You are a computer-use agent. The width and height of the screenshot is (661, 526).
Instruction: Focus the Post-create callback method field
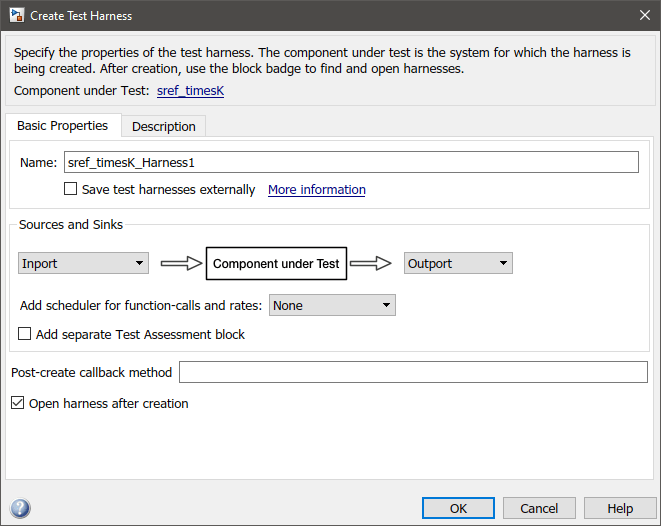413,372
